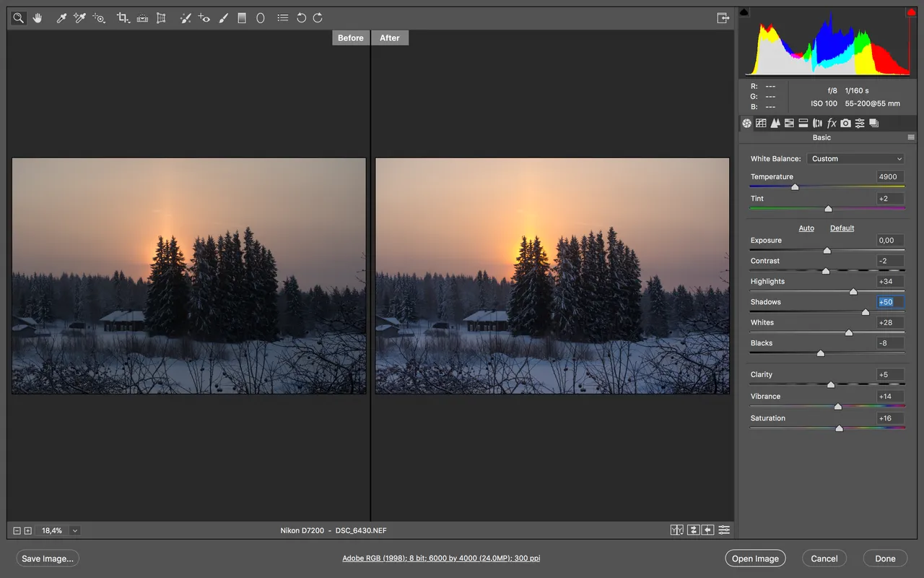The image size is (924, 578).
Task: Open the Lens Corrections panel tab
Action: (x=817, y=124)
